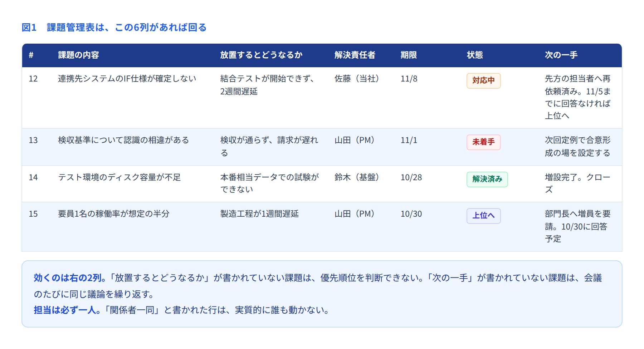This screenshot has height=349, width=644.
Task: Click the # column header
Action: coord(31,55)
